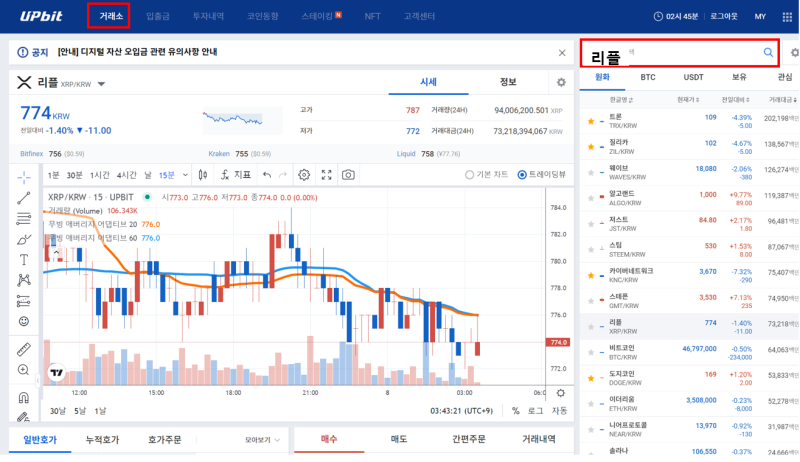Click the 로그아웃 link

pos(724,16)
